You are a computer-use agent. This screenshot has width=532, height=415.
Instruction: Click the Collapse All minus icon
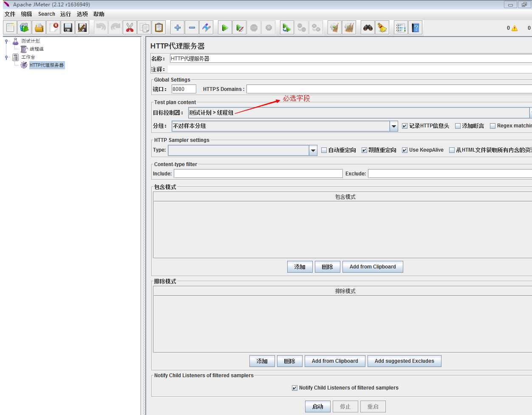point(192,28)
